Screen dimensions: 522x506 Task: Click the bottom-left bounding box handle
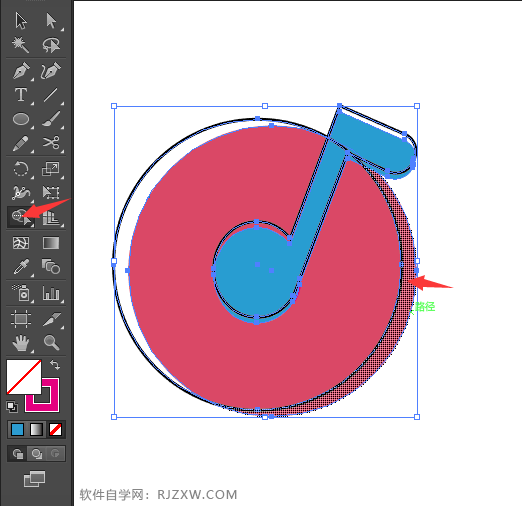coord(114,417)
